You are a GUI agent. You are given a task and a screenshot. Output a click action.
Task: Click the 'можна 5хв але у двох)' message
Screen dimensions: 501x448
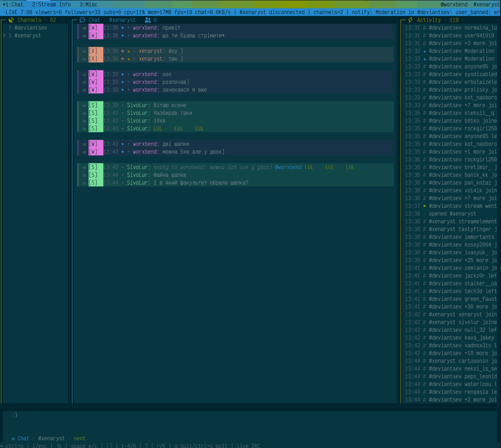pos(193,152)
